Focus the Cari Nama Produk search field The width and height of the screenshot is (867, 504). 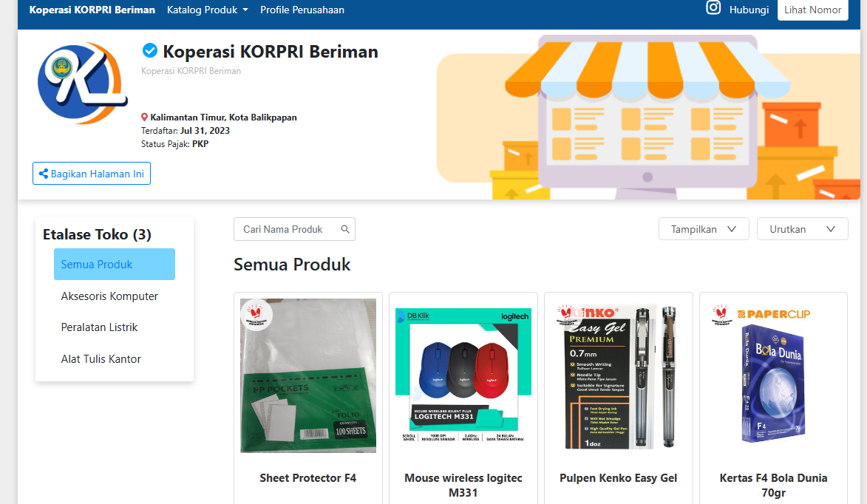[294, 229]
